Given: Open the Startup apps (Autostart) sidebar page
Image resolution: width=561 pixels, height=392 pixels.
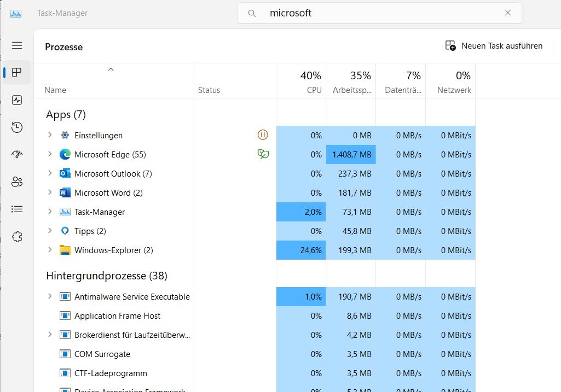Looking at the screenshot, I should point(17,155).
